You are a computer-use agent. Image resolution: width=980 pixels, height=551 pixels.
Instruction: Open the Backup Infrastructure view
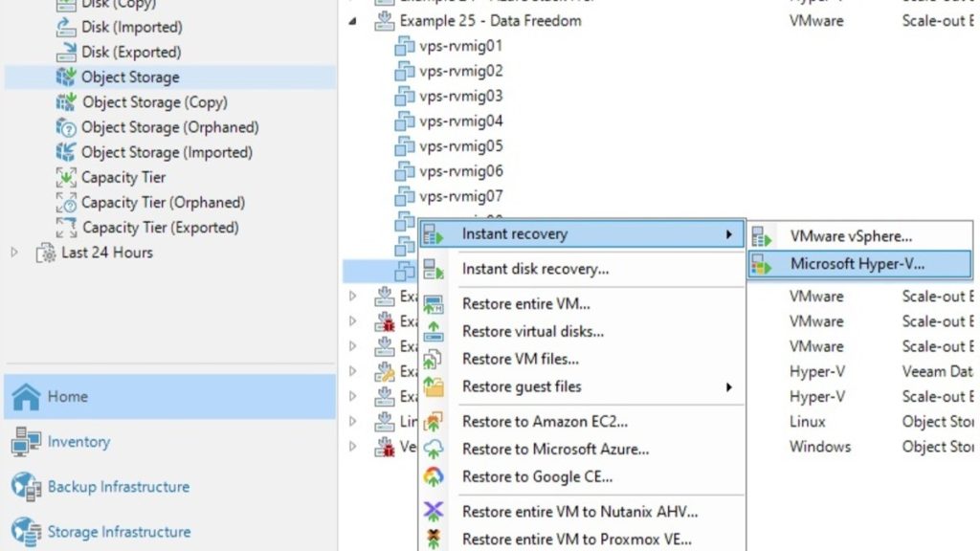click(x=170, y=487)
